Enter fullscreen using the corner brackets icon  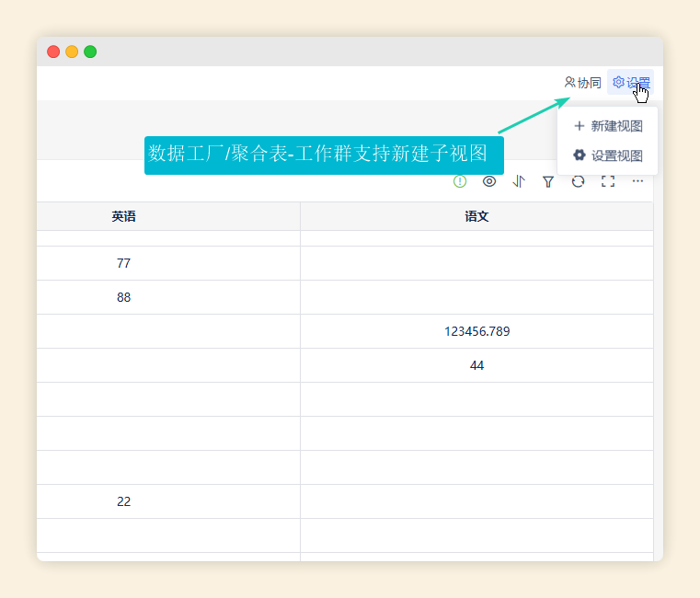pyautogui.click(x=608, y=181)
